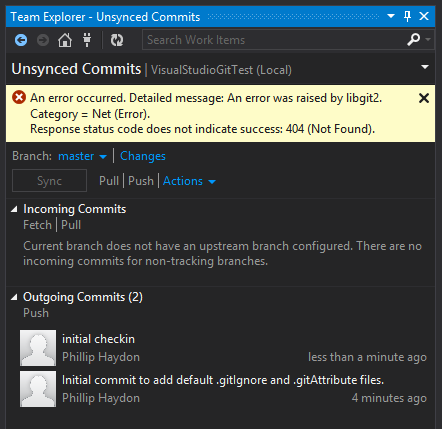Viewport: 442px width, 429px height.
Task: Click the Back navigation arrow icon
Action: pos(21,40)
